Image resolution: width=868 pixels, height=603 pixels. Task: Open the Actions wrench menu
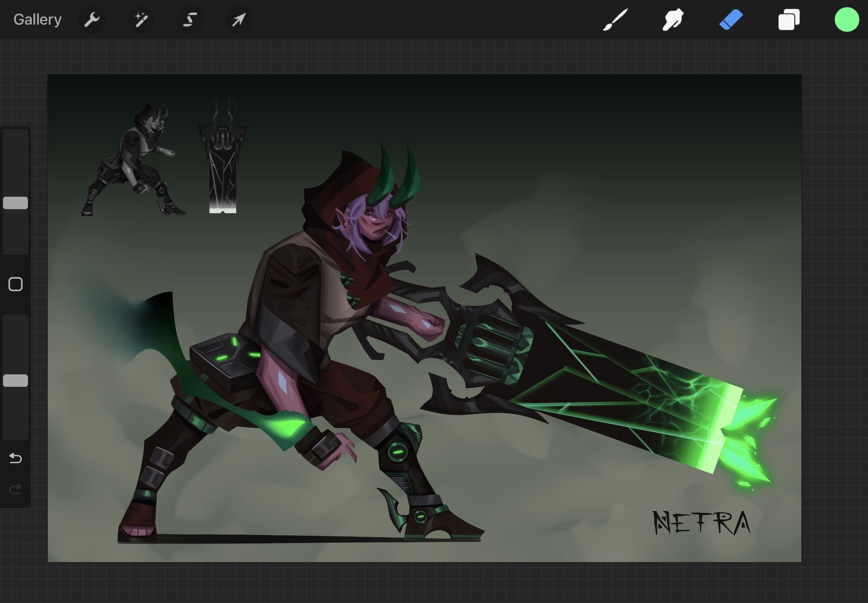point(92,19)
